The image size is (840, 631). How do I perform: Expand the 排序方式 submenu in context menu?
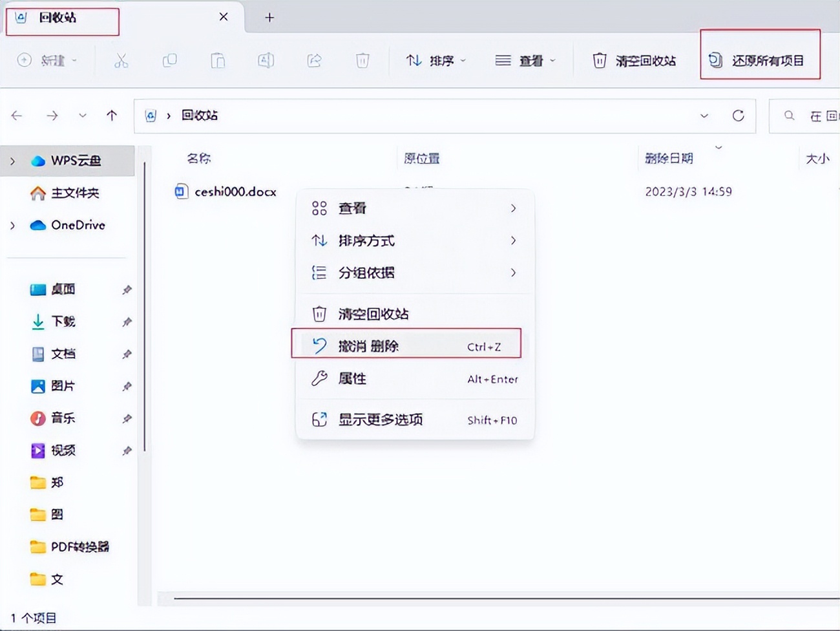pyautogui.click(x=366, y=241)
